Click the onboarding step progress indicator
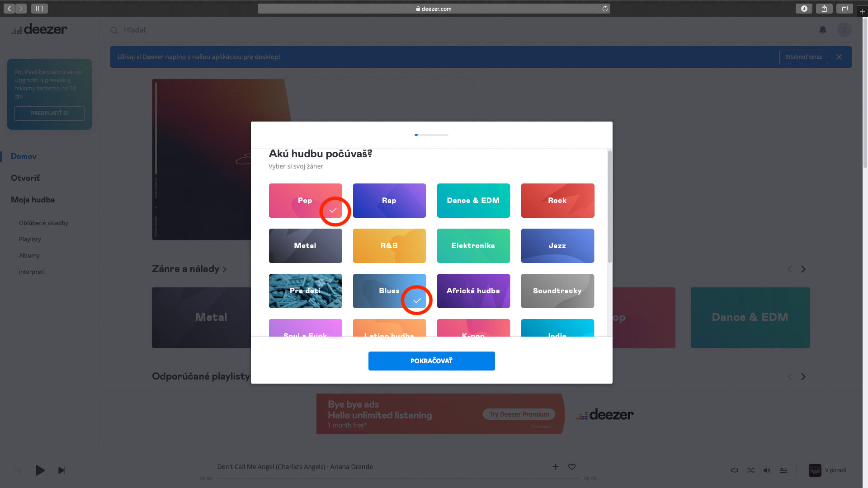Screen dimensions: 868x488 tap(431, 135)
